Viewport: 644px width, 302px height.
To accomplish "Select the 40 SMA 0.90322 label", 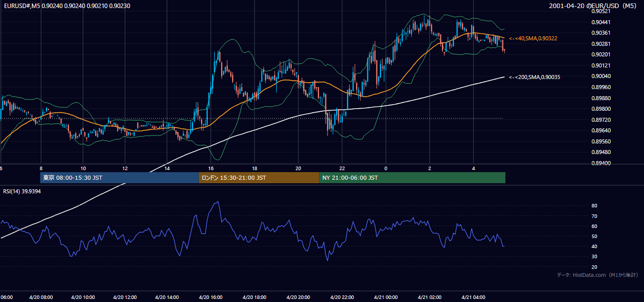I will 533,38.
